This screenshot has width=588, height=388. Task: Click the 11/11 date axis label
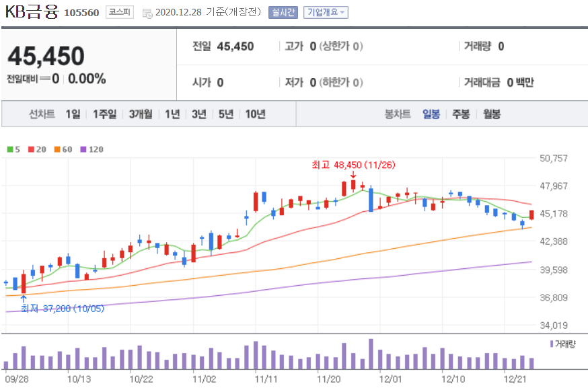(266, 379)
